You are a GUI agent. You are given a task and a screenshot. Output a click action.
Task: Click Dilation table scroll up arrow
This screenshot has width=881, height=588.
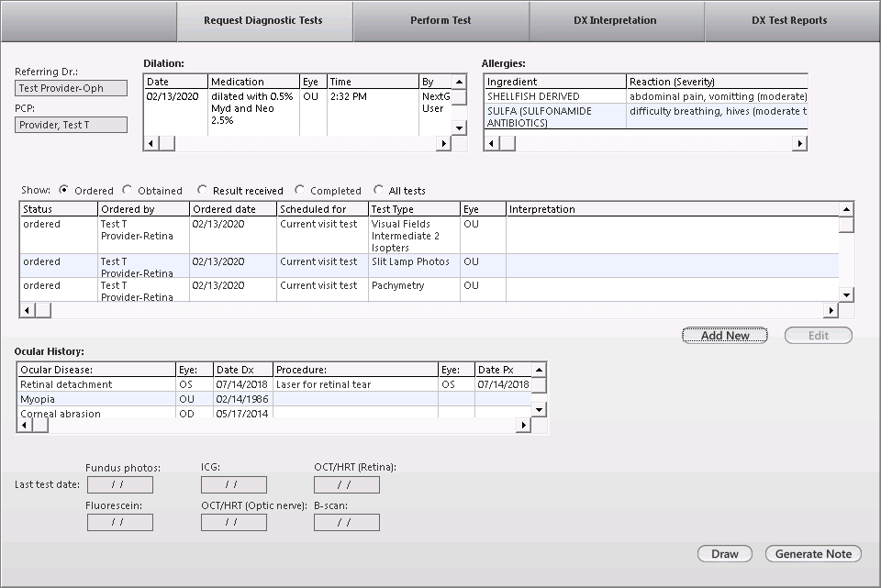(459, 82)
